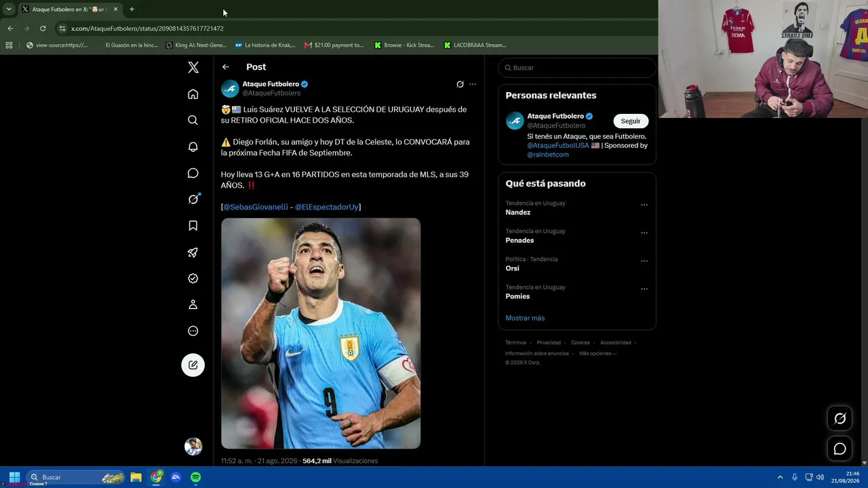The height and width of the screenshot is (488, 868).
Task: Open the Accesibilidad footer link
Action: [x=616, y=343]
